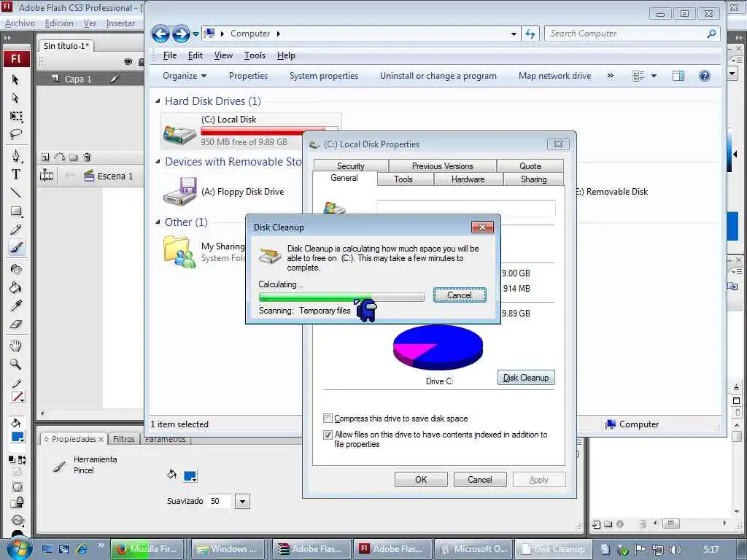Click the delete layer trash icon

(87, 157)
